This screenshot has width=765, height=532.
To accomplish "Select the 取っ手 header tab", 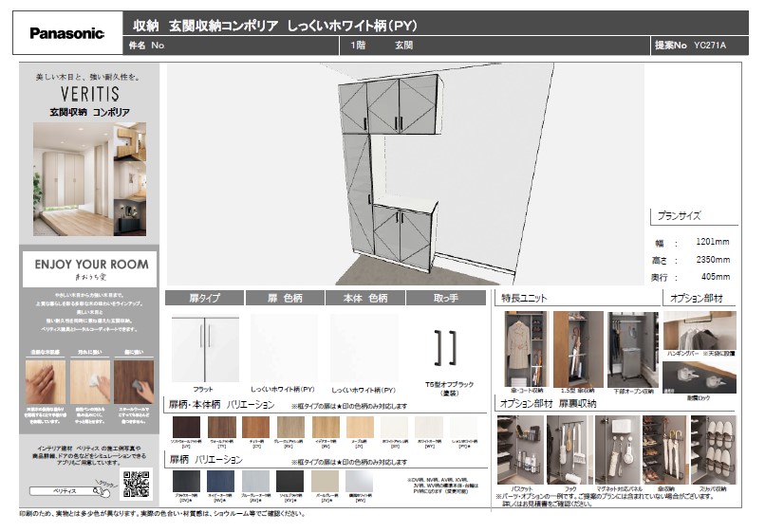I will click(447, 298).
